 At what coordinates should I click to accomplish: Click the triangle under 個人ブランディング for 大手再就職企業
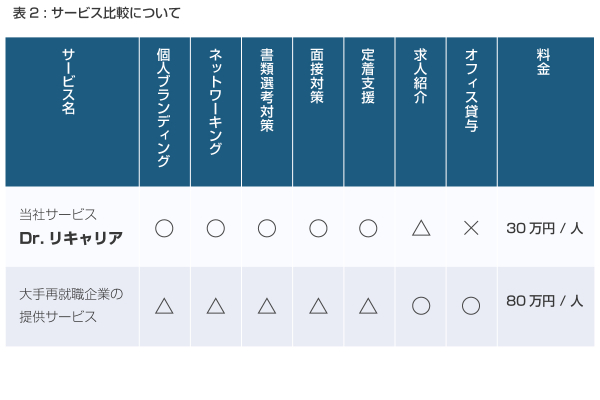(164, 306)
